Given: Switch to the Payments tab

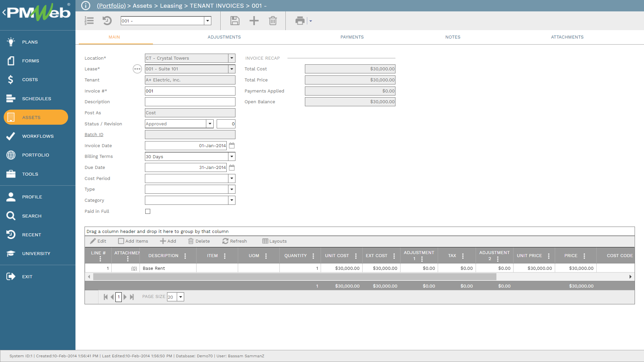Looking at the screenshot, I should point(352,37).
